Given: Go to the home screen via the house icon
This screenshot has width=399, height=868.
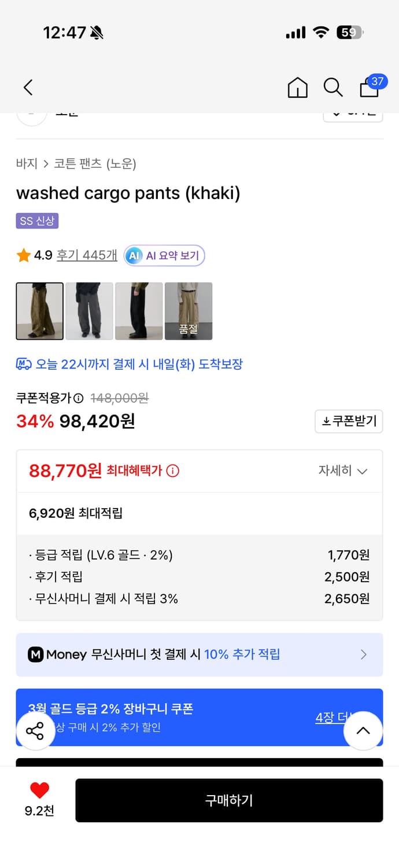Looking at the screenshot, I should pyautogui.click(x=297, y=87).
